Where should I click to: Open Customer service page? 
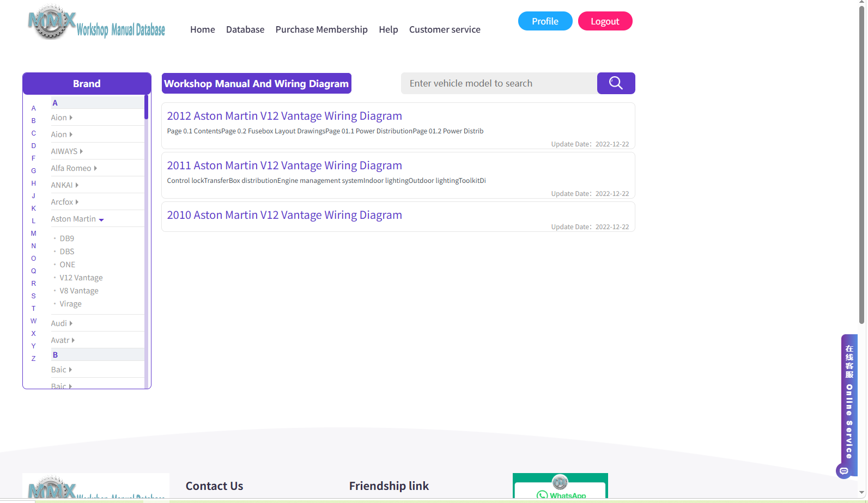pos(445,29)
